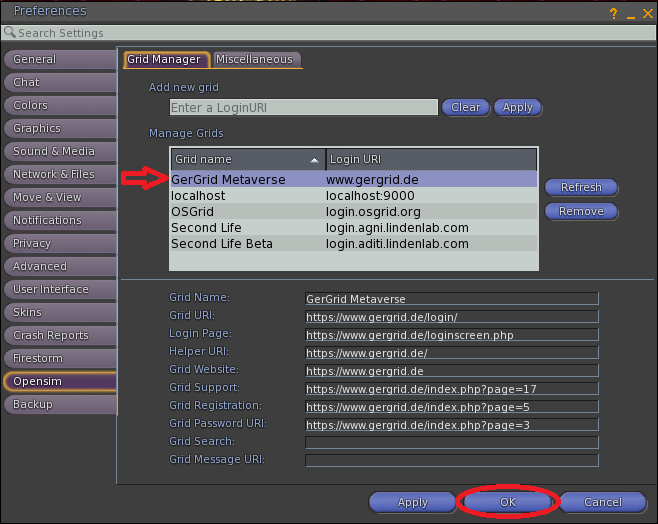Viewport: 658px width, 524px height.
Task: Focus the Search Settings field
Action: pos(329,32)
